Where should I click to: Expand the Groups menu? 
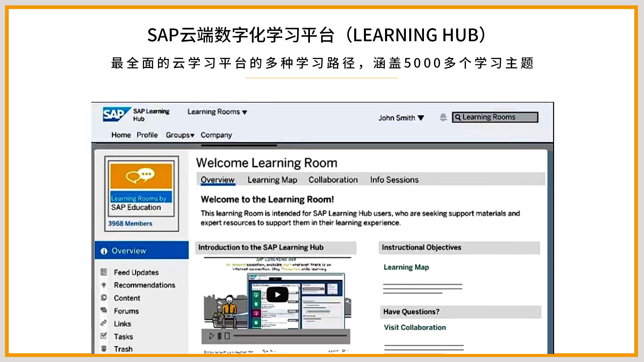[x=180, y=135]
